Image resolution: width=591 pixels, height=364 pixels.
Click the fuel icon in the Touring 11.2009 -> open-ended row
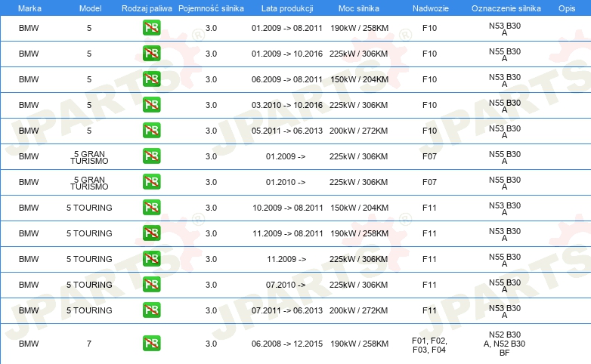[151, 258]
